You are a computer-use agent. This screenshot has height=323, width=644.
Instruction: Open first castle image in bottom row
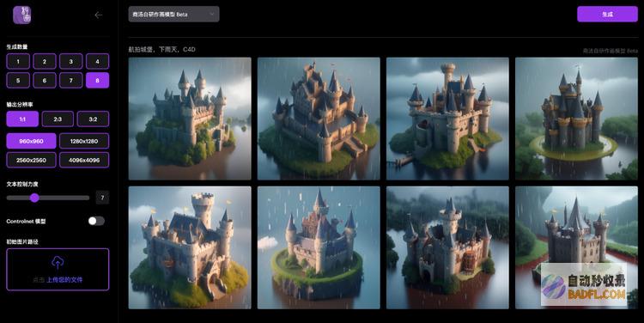click(190, 247)
